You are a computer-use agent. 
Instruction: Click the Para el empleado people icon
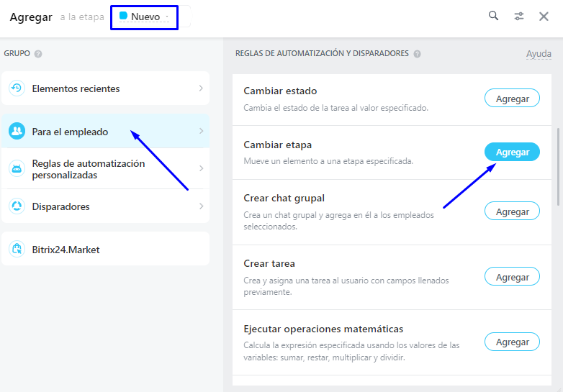[17, 132]
